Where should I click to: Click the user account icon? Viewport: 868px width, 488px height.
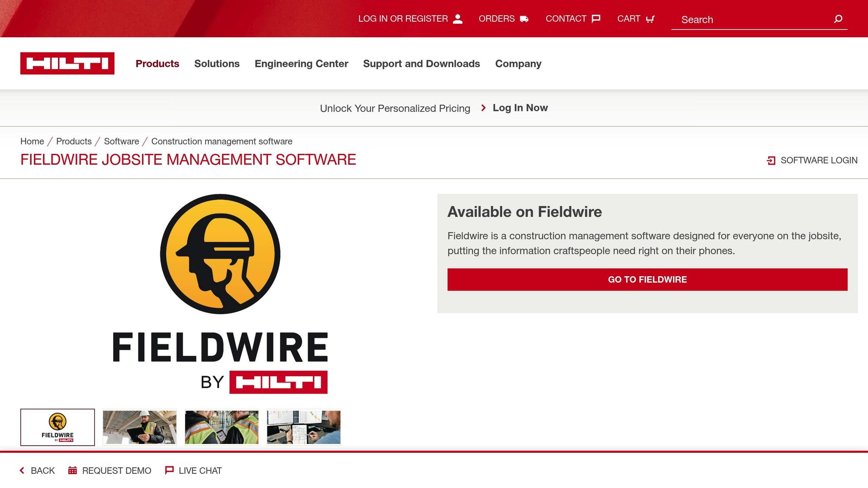(x=458, y=19)
